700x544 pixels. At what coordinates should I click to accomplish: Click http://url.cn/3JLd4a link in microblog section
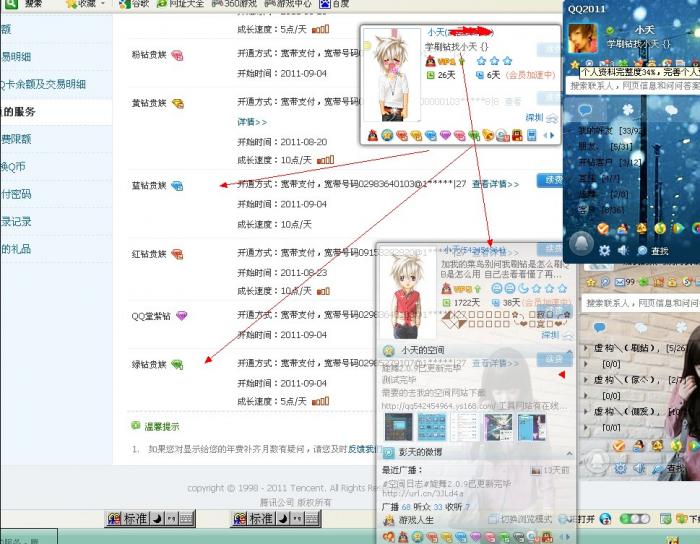423,493
